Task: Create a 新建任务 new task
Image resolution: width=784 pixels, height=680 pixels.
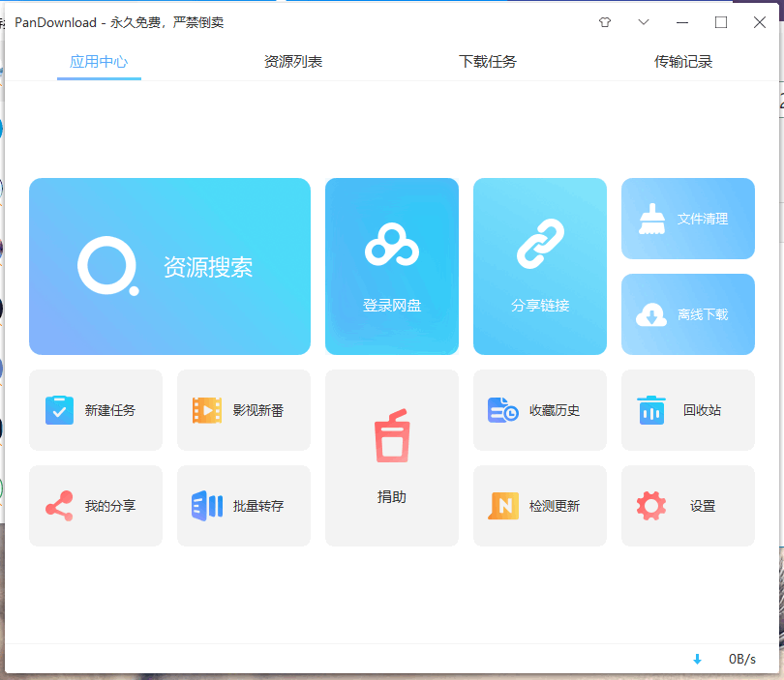Action: pyautogui.click(x=95, y=409)
